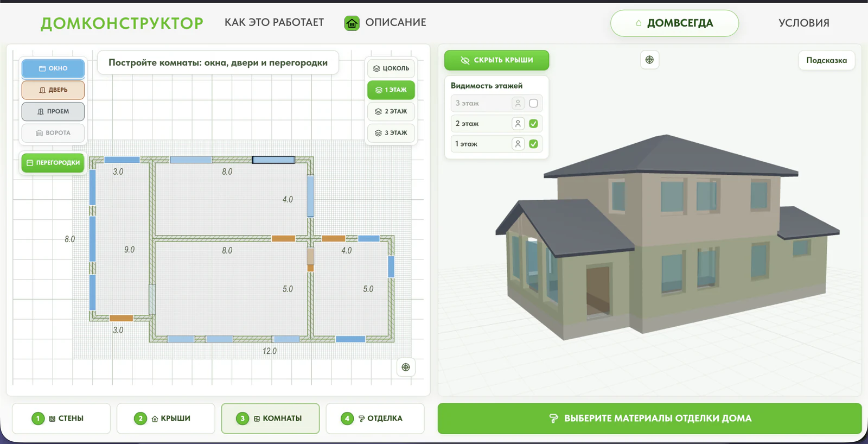Click the person icon for 1 этаж
The height and width of the screenshot is (444, 868).
tap(518, 144)
